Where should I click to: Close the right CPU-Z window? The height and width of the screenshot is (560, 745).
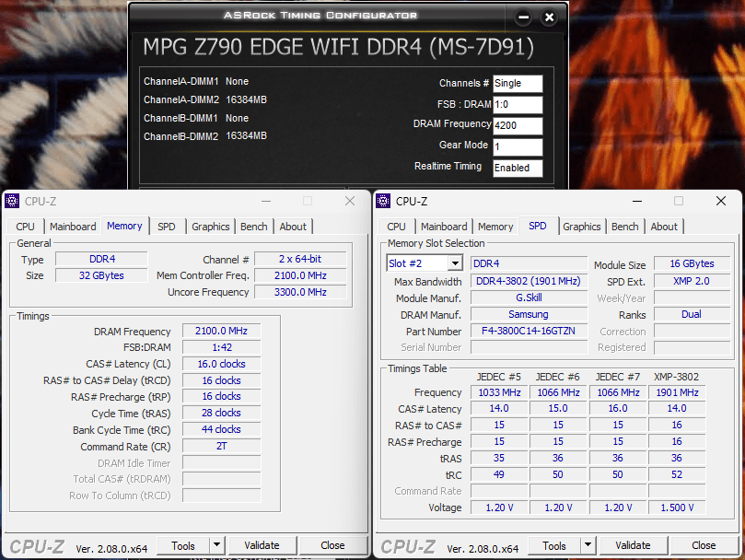pos(721,201)
